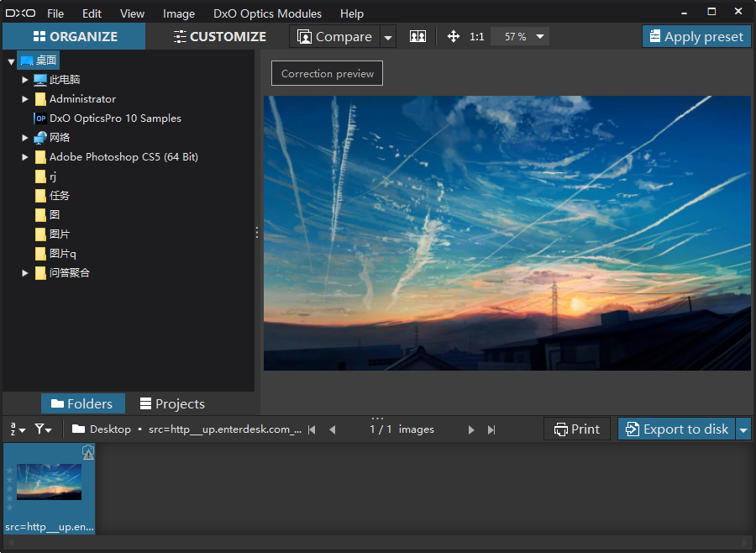Switch to the Folders tab

click(x=83, y=403)
